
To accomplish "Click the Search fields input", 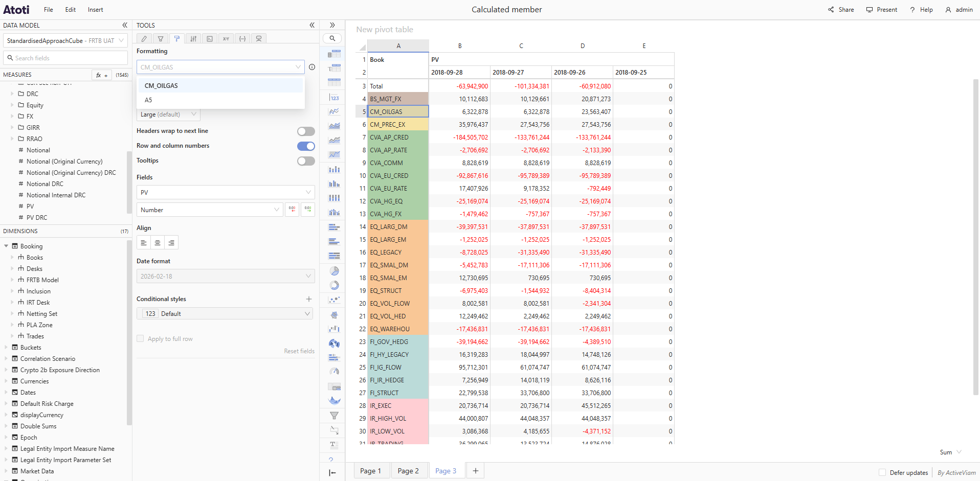I will (x=65, y=58).
